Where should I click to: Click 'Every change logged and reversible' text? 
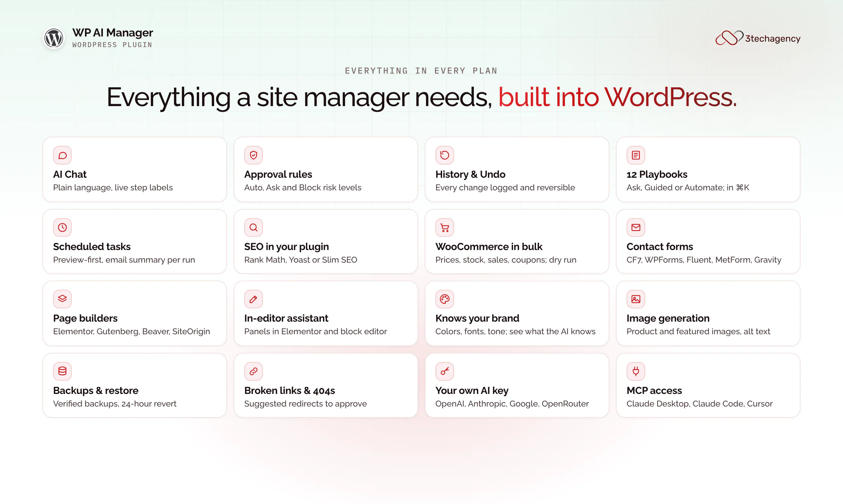pyautogui.click(x=505, y=187)
